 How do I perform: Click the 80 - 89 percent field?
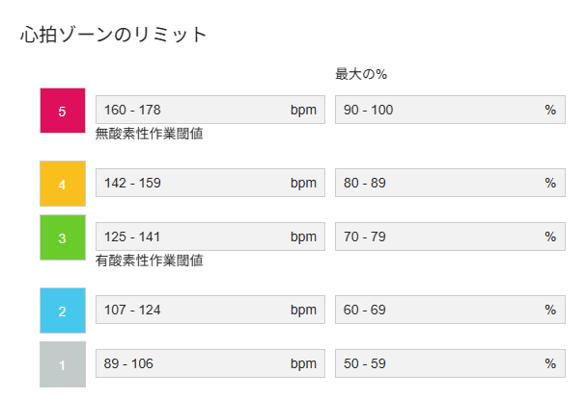[450, 182]
